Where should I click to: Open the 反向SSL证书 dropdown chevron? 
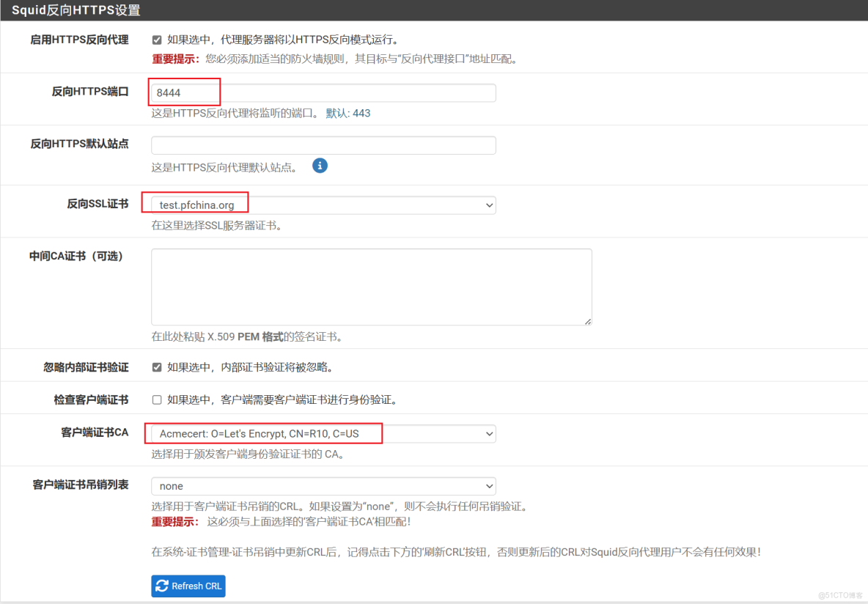489,205
